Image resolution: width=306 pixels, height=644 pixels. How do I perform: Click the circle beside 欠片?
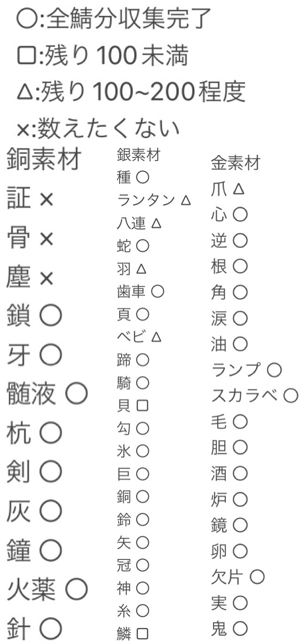tap(258, 576)
